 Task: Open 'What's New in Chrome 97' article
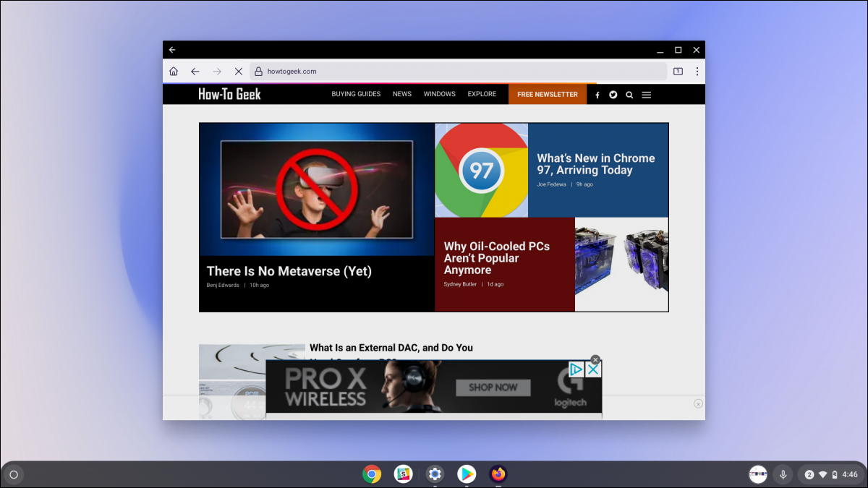[x=595, y=164]
